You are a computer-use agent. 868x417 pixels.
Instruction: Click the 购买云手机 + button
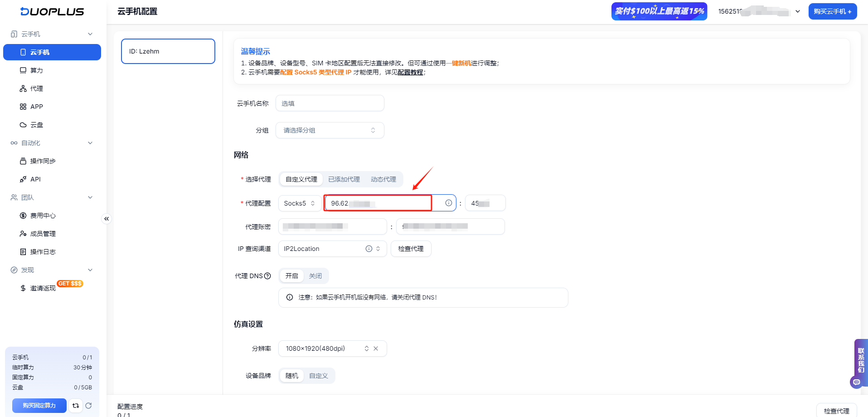(x=833, y=11)
